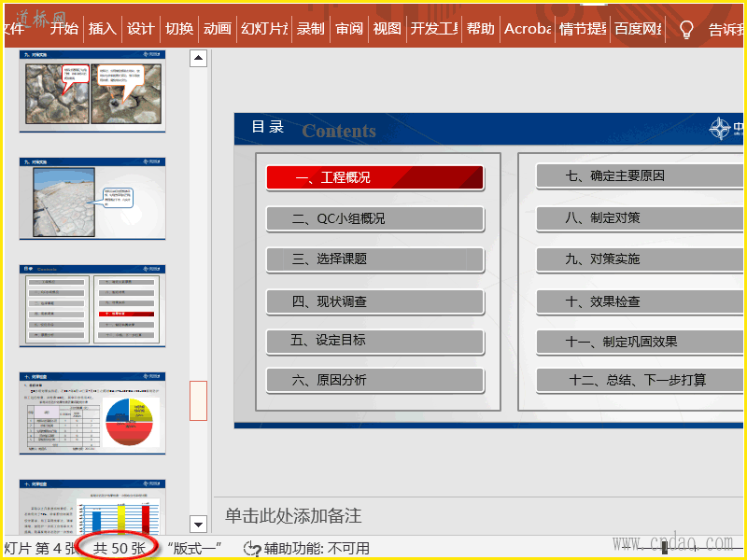Click the 目录 title on the slide
Image resolution: width=747 pixels, height=560 pixels.
pos(268,127)
